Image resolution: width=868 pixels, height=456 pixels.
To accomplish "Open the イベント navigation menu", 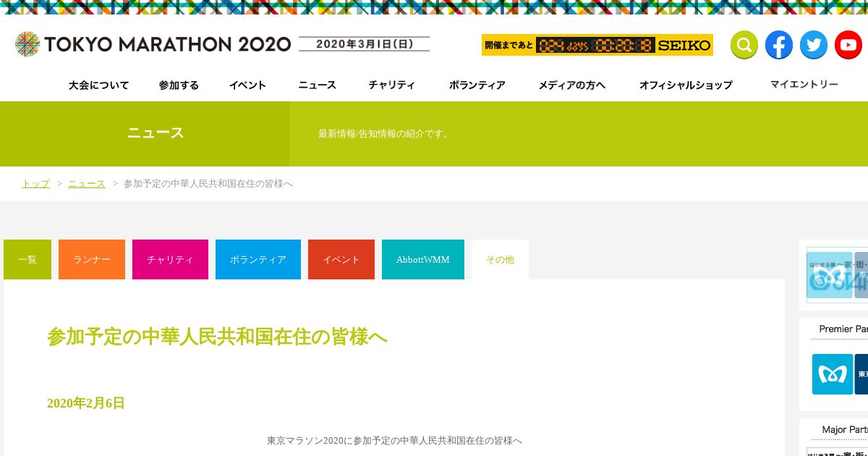I will [247, 85].
